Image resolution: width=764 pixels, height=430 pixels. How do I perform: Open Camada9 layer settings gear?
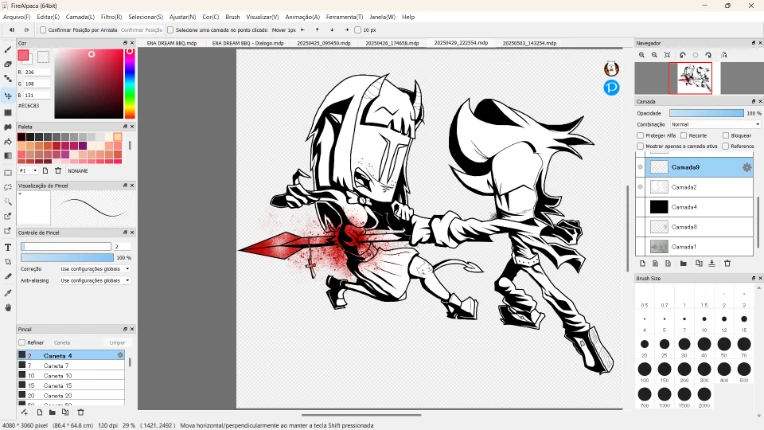click(x=746, y=168)
